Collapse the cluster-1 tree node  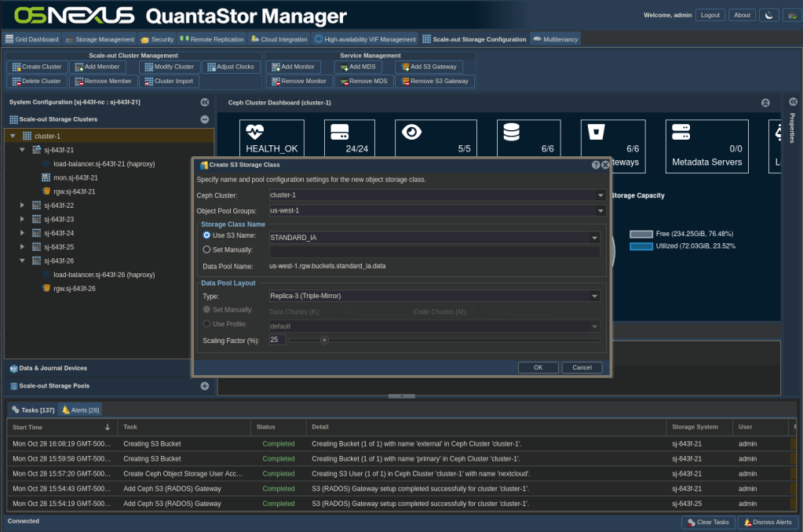click(x=13, y=136)
